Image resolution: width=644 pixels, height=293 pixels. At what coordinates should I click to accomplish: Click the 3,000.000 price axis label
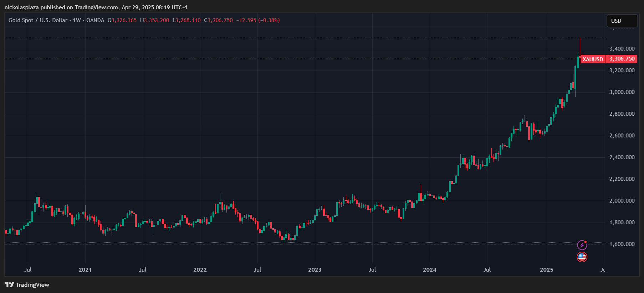622,92
